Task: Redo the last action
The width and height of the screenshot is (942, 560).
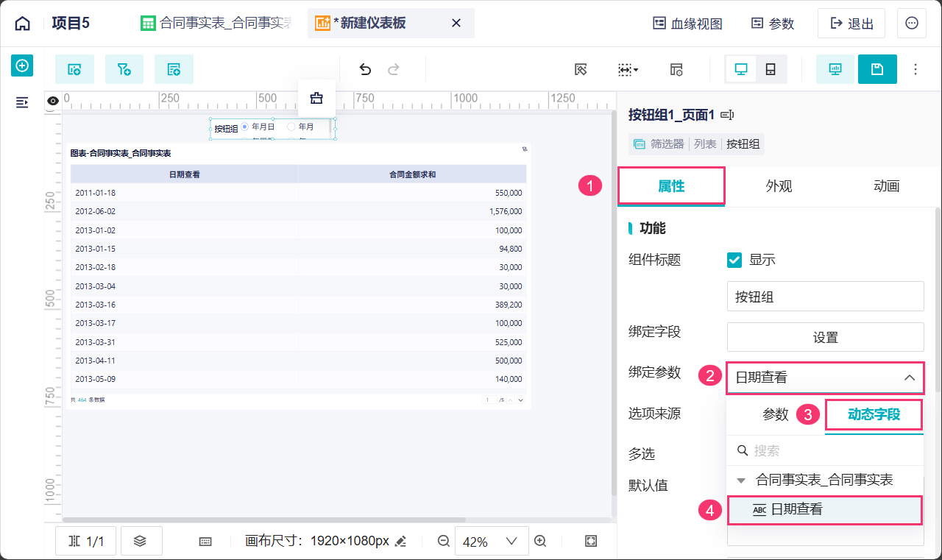Action: pos(394,69)
